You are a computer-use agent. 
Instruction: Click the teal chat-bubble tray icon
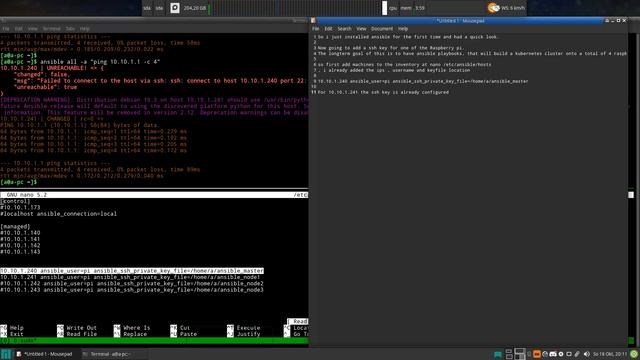tap(498, 354)
